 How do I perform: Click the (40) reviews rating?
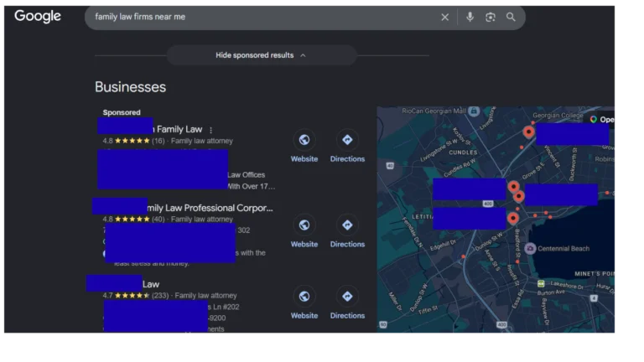(158, 220)
